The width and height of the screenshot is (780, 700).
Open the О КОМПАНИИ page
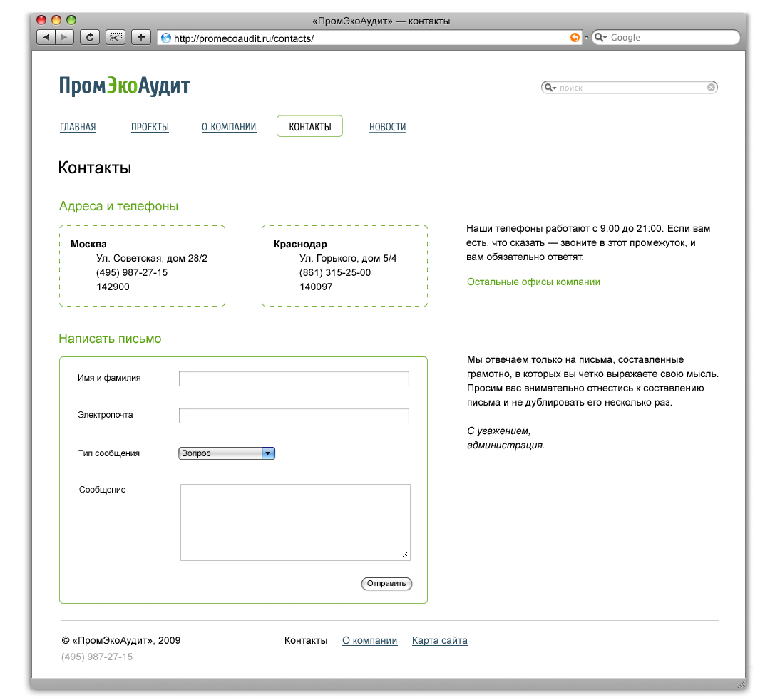coord(229,127)
